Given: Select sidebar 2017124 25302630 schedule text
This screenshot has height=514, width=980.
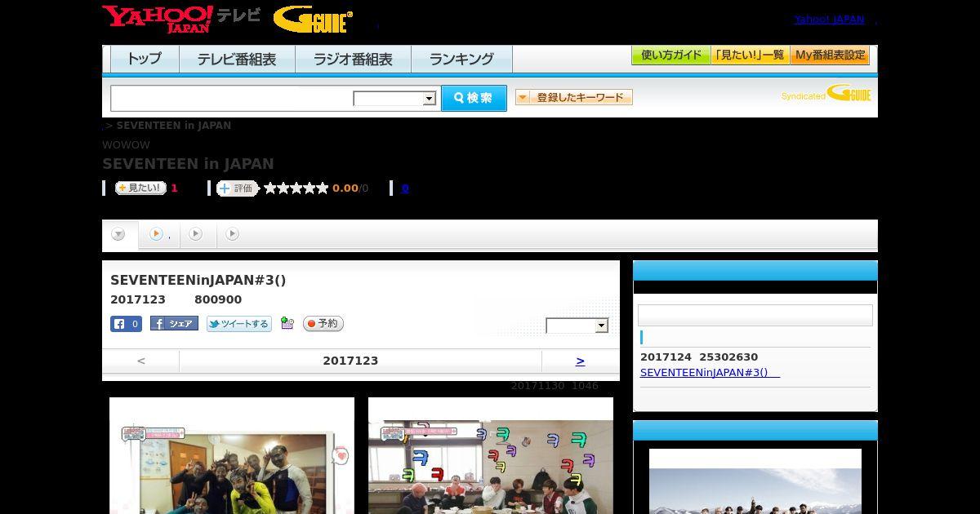Looking at the screenshot, I should 699,357.
